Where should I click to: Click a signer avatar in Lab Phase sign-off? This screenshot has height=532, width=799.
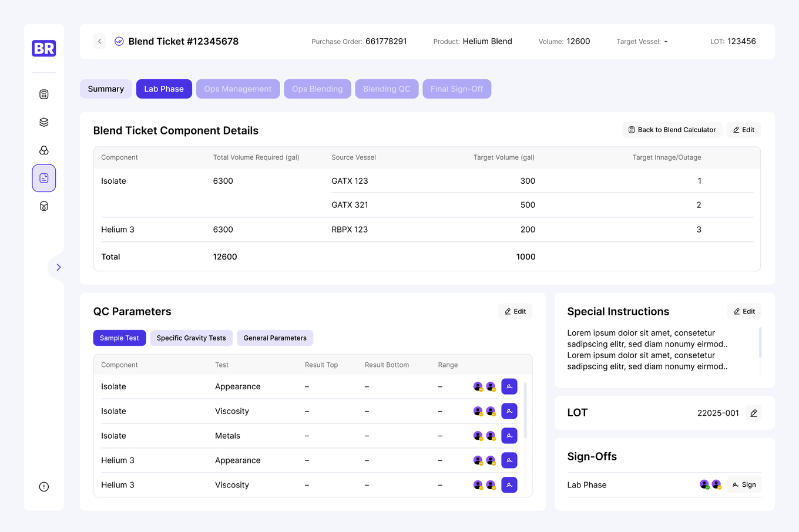tap(704, 484)
